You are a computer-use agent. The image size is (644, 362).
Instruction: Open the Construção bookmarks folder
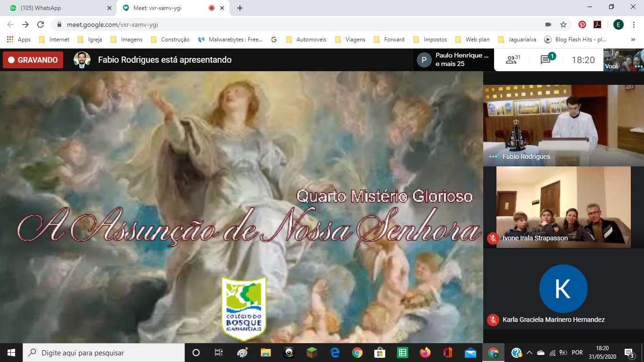tap(170, 40)
